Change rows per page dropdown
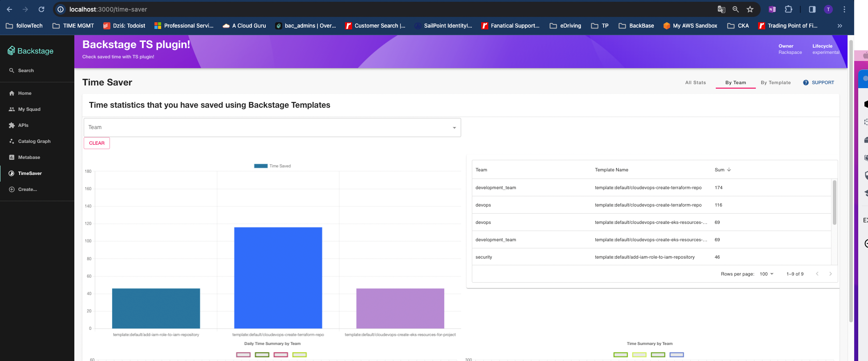This screenshot has height=361, width=868. (767, 274)
